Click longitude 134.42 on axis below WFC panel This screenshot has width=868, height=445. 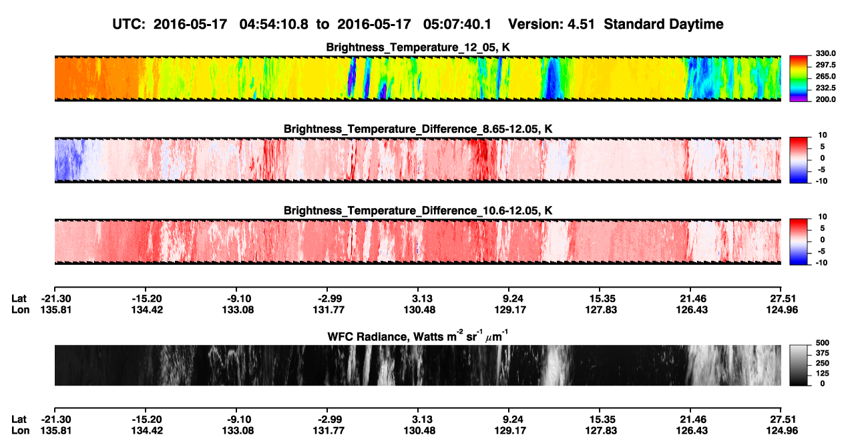pos(147,430)
